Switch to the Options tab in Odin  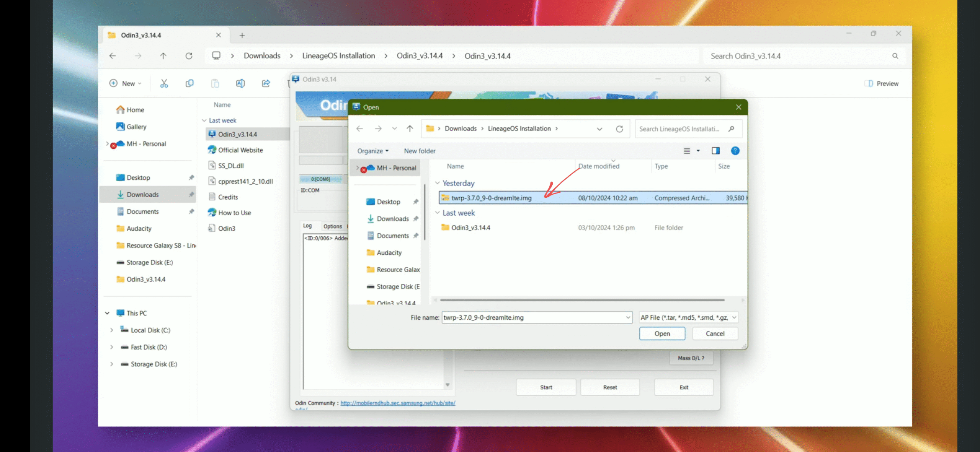pyautogui.click(x=332, y=226)
